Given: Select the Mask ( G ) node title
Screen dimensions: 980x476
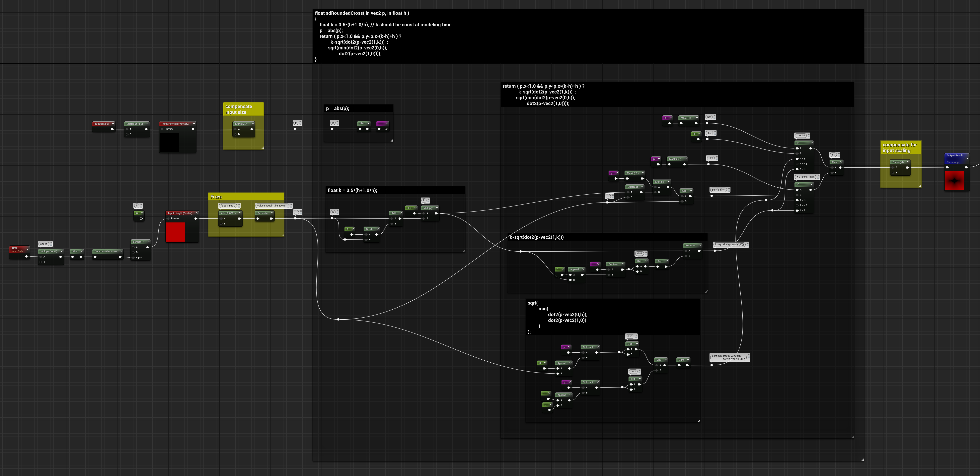Looking at the screenshot, I should click(x=675, y=159).
